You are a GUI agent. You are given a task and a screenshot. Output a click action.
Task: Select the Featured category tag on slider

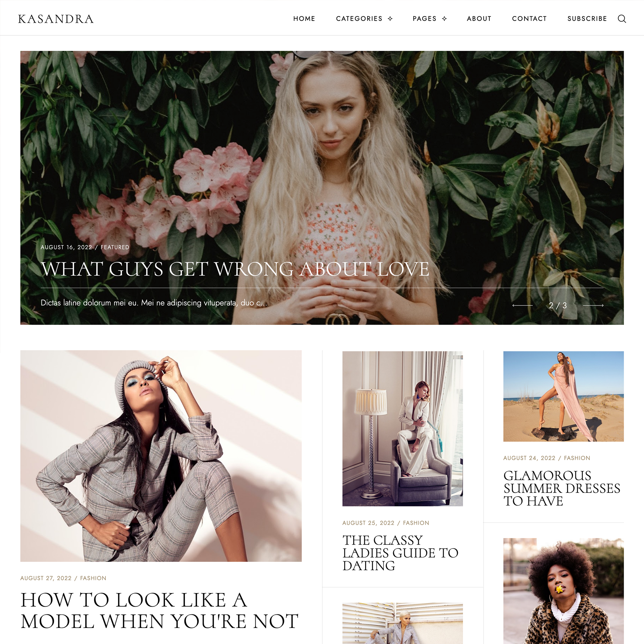[x=115, y=247]
